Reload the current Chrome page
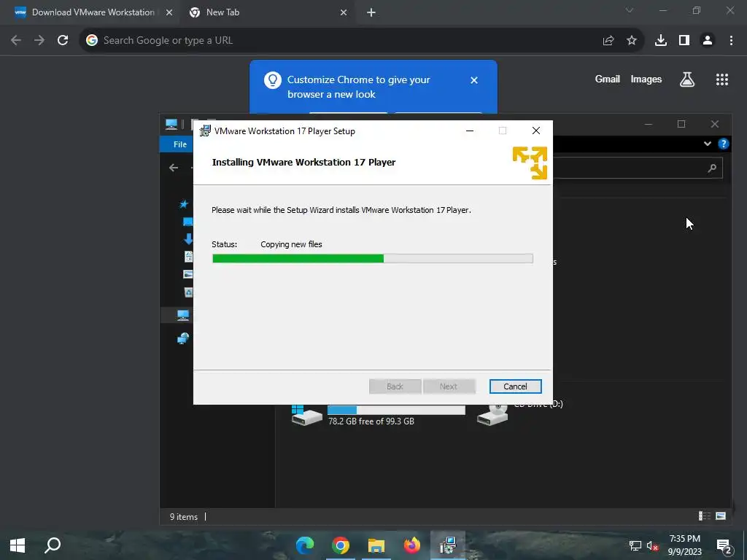The image size is (747, 560). [63, 41]
